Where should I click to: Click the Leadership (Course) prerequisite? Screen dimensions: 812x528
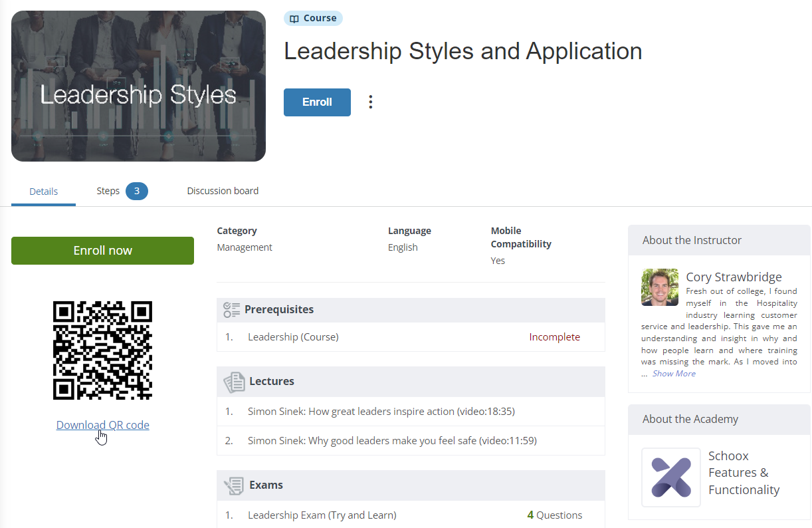pyautogui.click(x=293, y=336)
